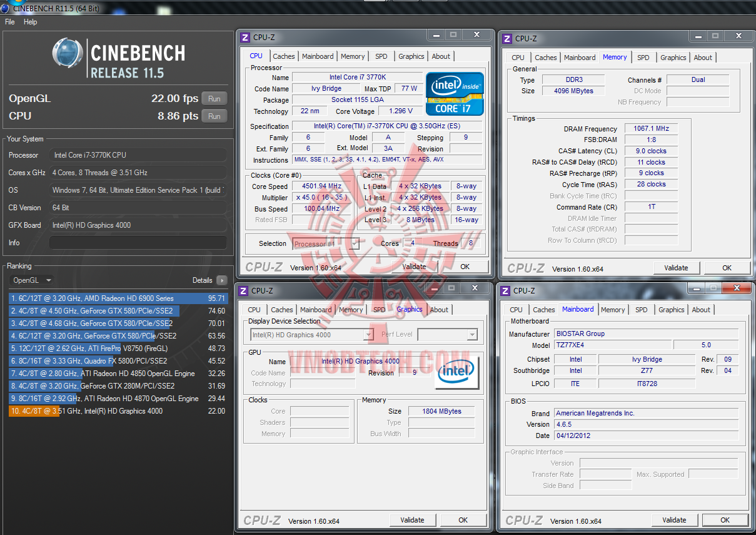Click the Core Speed 4501.94 MHz value
The image size is (756, 535).
(x=321, y=186)
